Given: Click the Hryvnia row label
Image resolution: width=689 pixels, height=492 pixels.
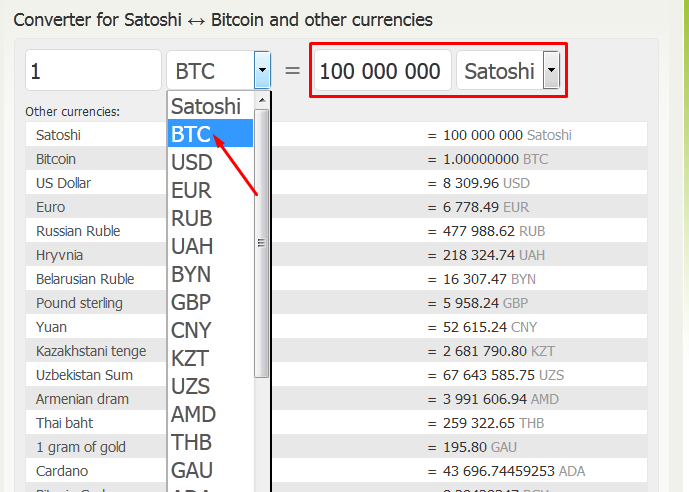Looking at the screenshot, I should tap(59, 255).
